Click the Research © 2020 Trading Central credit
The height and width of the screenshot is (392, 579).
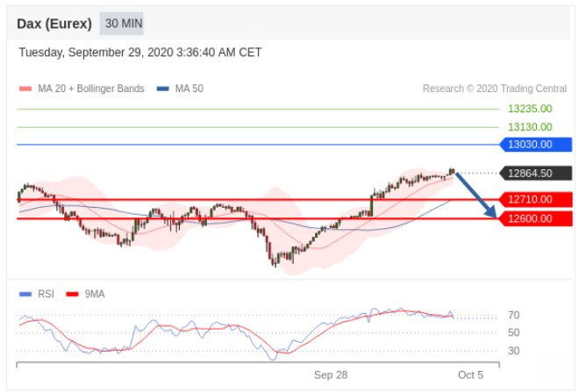click(495, 89)
